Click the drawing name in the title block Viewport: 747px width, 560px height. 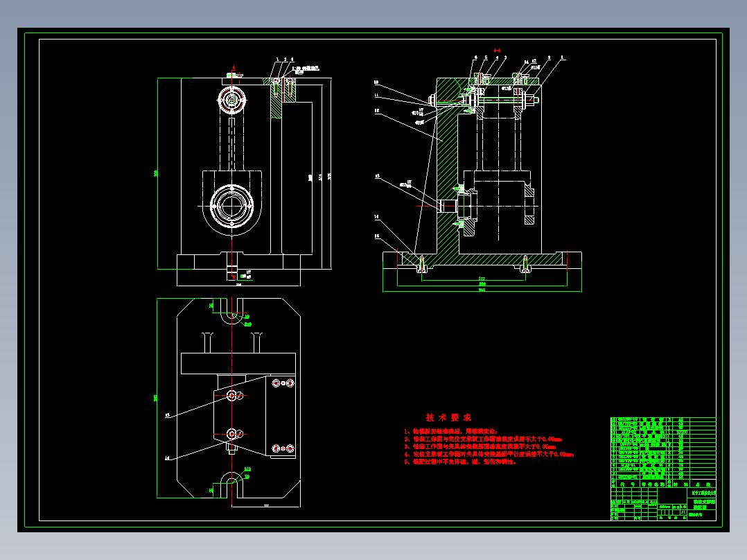704,505
